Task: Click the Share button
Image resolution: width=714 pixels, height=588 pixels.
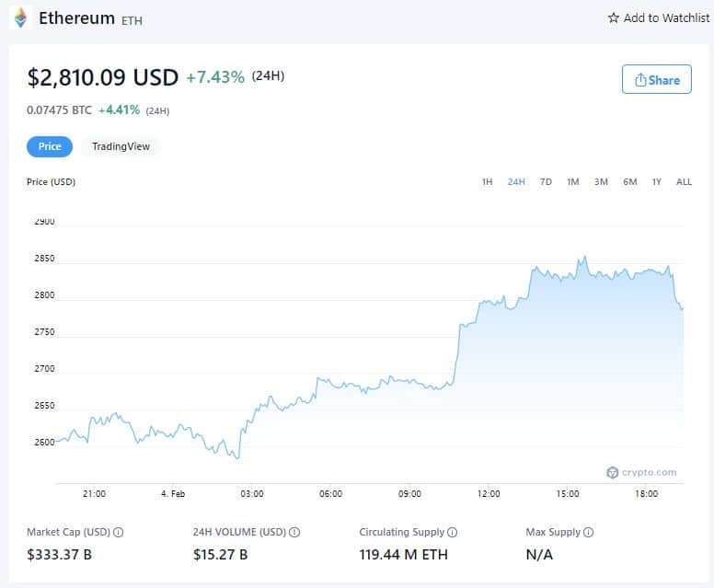Action: coord(657,79)
